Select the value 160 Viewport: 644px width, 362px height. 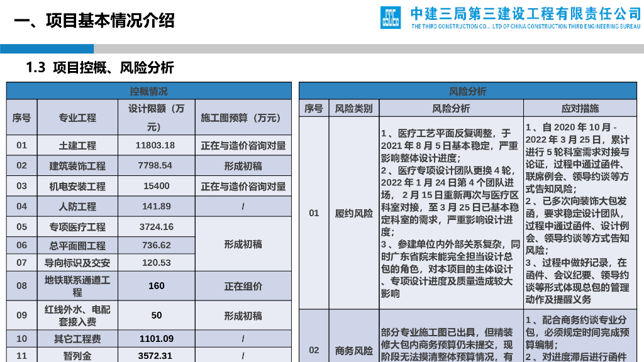point(157,286)
